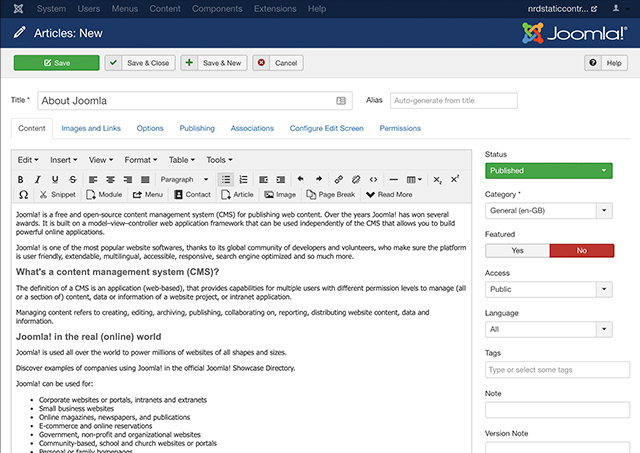Open System menu
The height and width of the screenshot is (453, 640).
tap(51, 9)
